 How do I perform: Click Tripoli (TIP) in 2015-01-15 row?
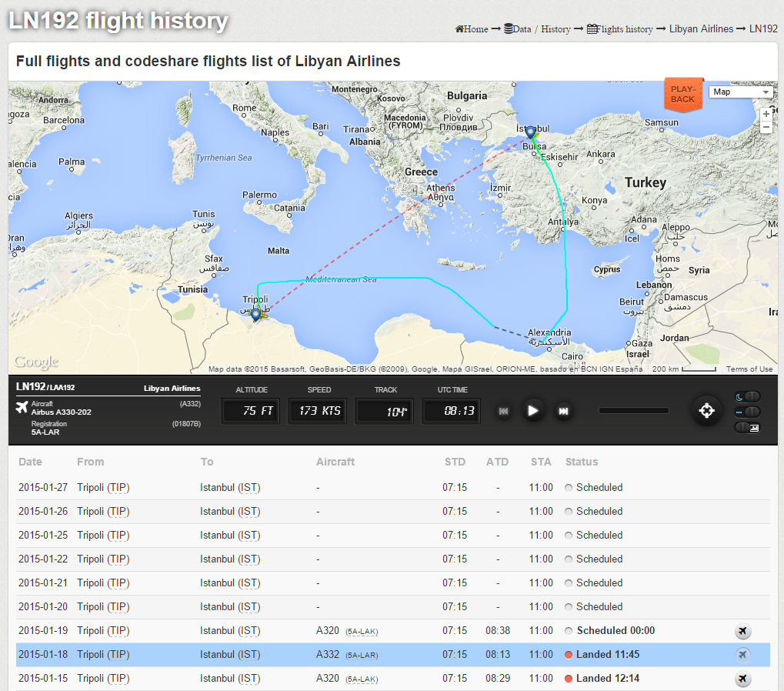[x=103, y=679]
